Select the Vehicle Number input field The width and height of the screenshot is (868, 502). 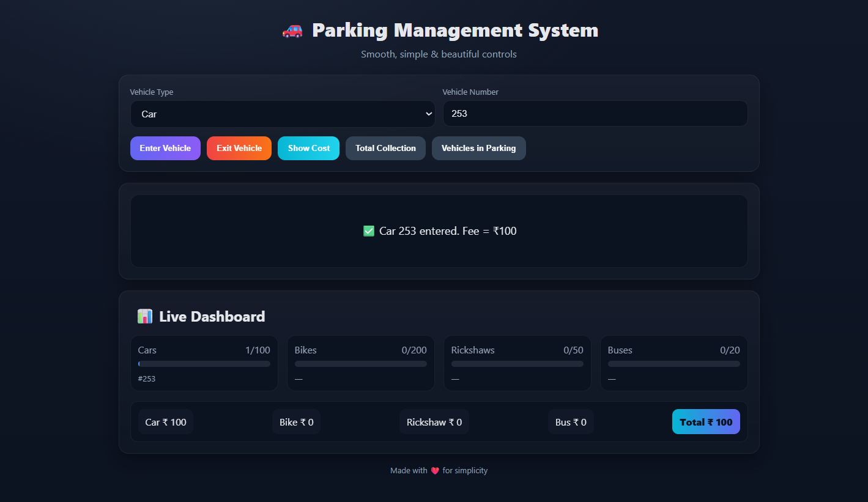coord(595,114)
